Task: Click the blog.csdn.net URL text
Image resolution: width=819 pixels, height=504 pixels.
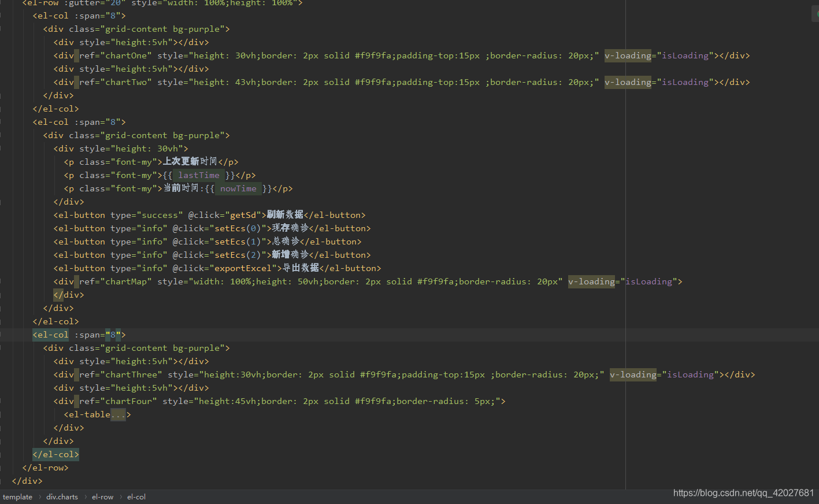Action: 743,493
